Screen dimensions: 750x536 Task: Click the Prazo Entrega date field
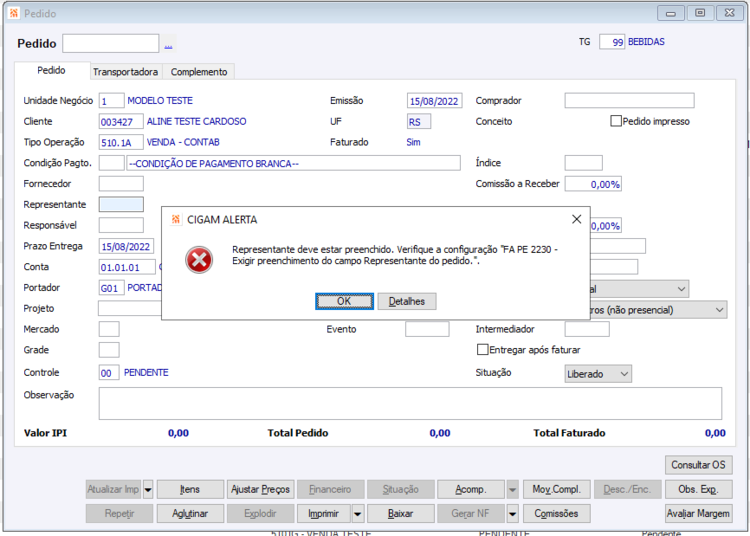click(126, 246)
